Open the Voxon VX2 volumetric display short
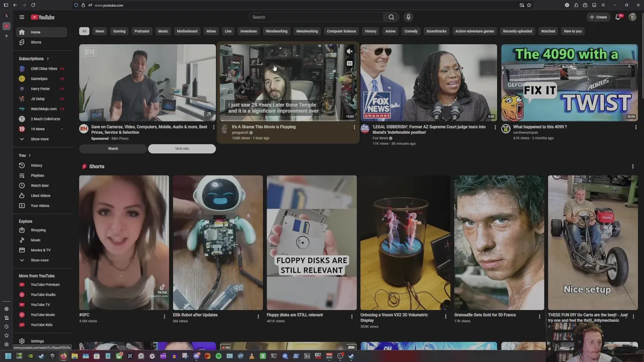 click(406, 242)
